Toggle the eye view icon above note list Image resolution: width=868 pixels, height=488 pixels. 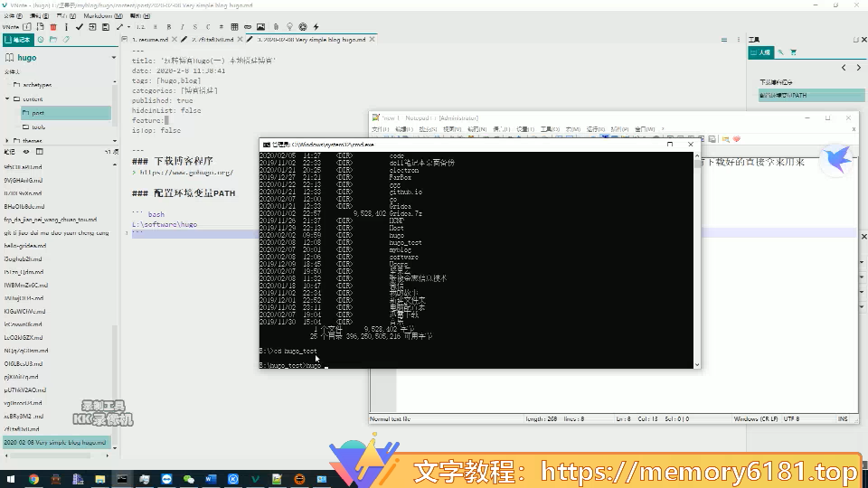click(x=26, y=152)
